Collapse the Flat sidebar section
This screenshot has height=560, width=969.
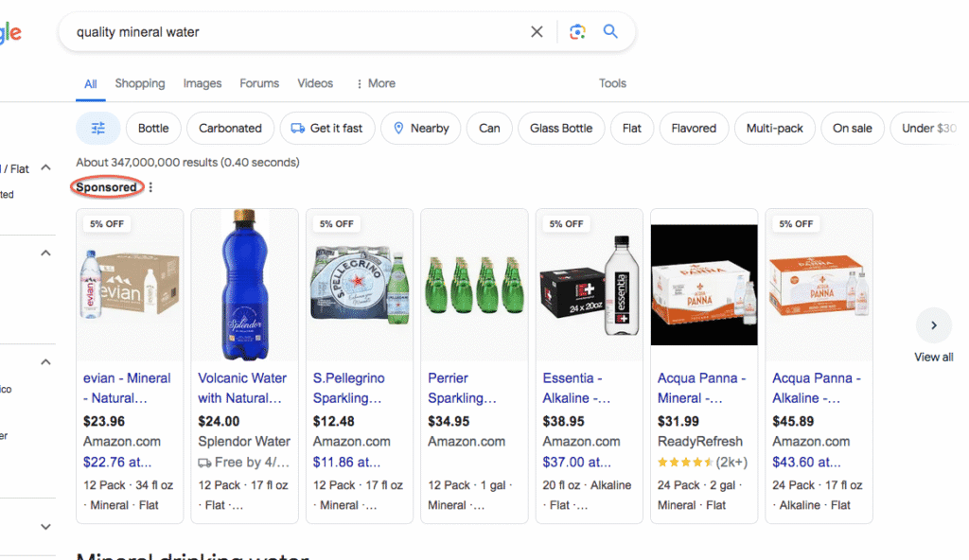45,168
